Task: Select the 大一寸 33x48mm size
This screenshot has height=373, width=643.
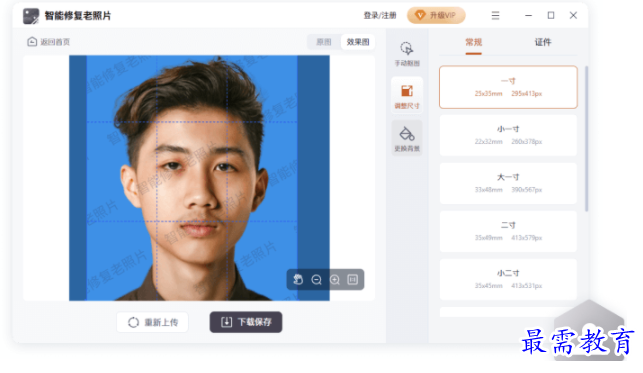Action: pyautogui.click(x=508, y=183)
